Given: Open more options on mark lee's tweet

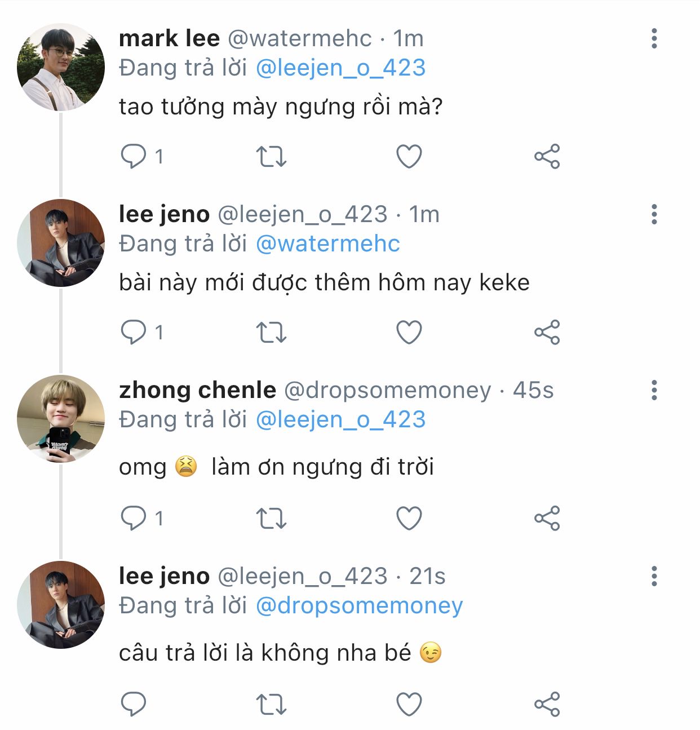Looking at the screenshot, I should (x=654, y=38).
